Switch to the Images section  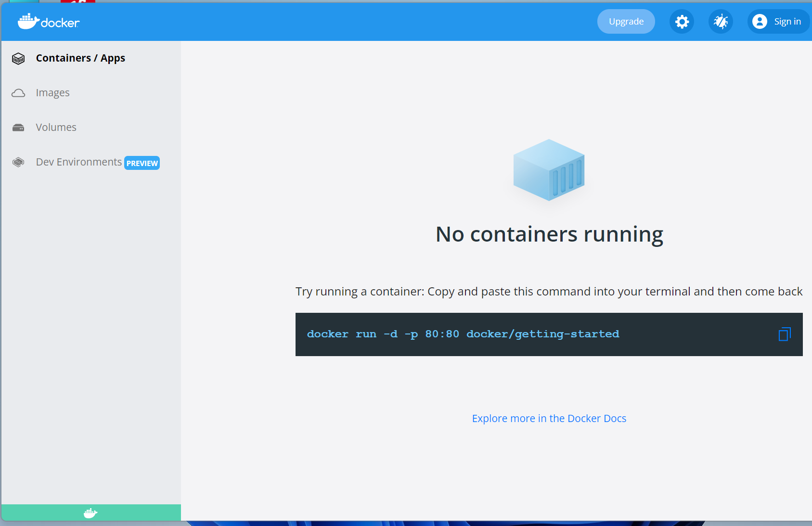pos(52,92)
